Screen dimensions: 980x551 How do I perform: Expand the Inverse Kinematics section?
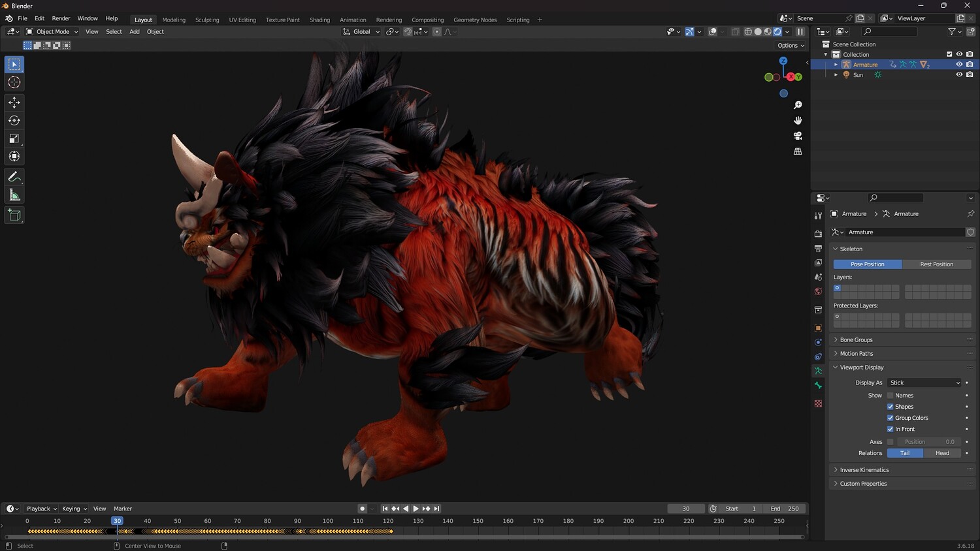tap(864, 470)
